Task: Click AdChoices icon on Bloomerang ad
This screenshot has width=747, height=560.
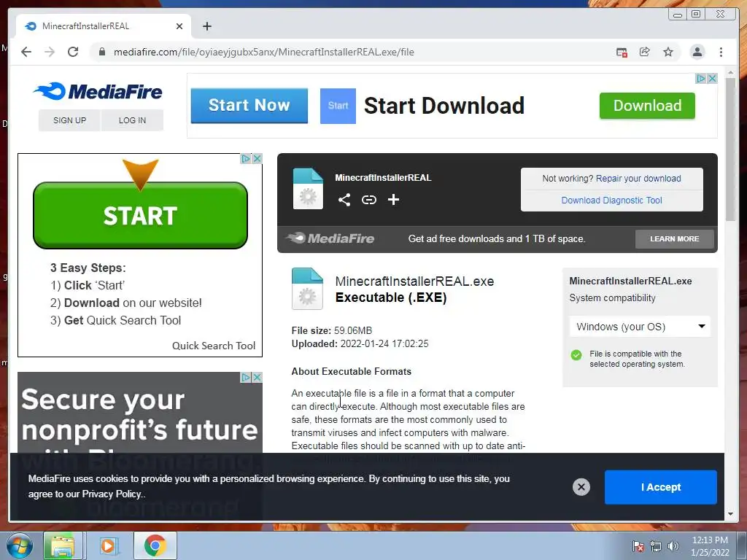Action: coord(245,377)
